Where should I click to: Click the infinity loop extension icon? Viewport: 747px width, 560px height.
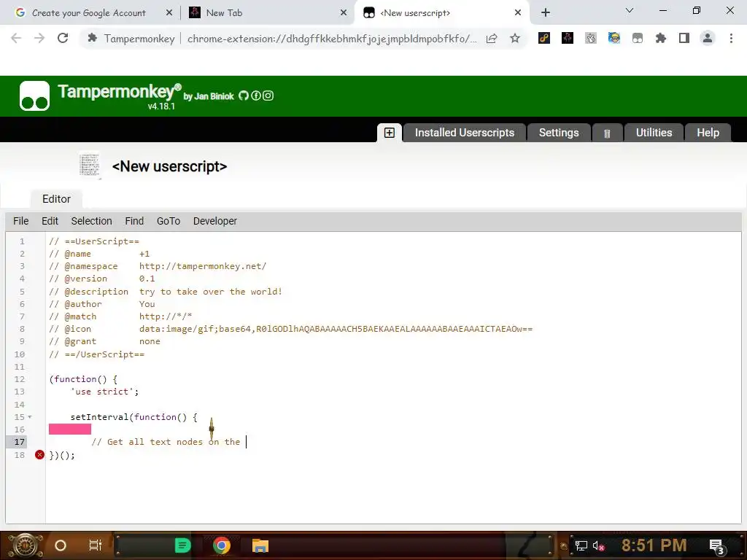click(544, 38)
